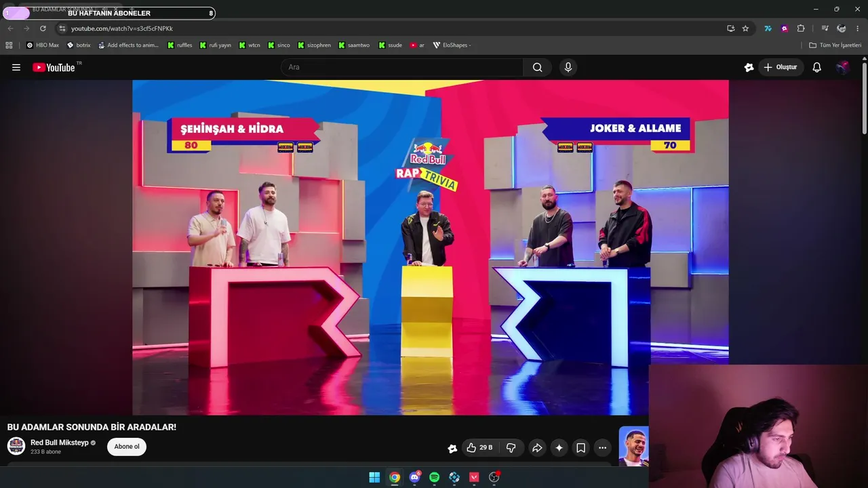Open the Windows Start menu

tap(374, 477)
